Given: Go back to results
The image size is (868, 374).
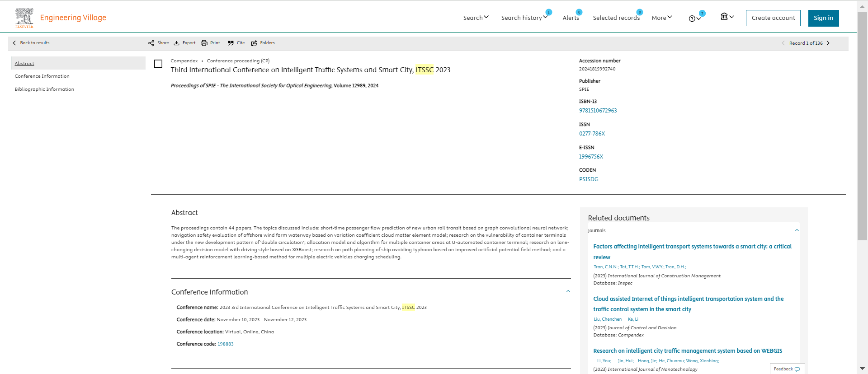Looking at the screenshot, I should pos(31,43).
